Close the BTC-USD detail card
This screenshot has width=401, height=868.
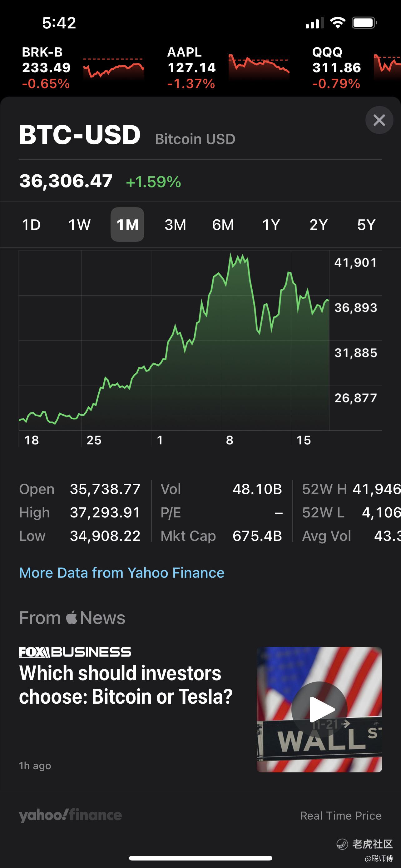[379, 120]
